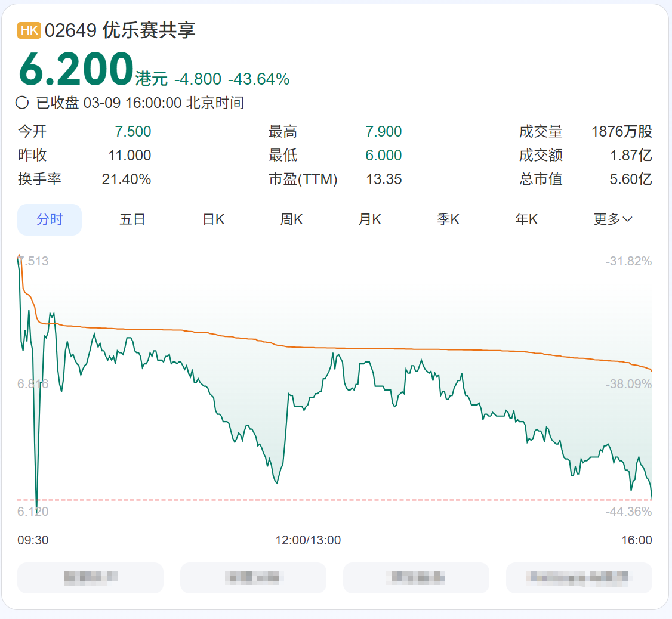The width and height of the screenshot is (672, 619).
Task: Select the 分时 intraday tab
Action: (x=50, y=219)
